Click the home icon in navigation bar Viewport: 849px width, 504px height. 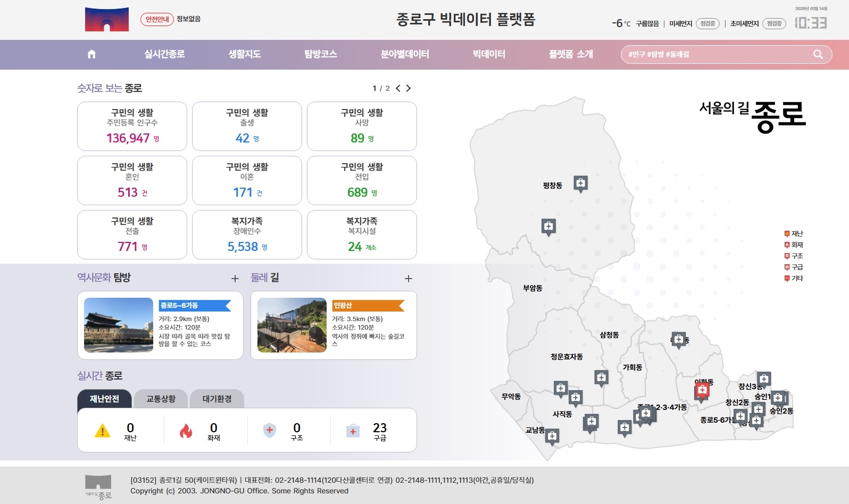pos(91,54)
